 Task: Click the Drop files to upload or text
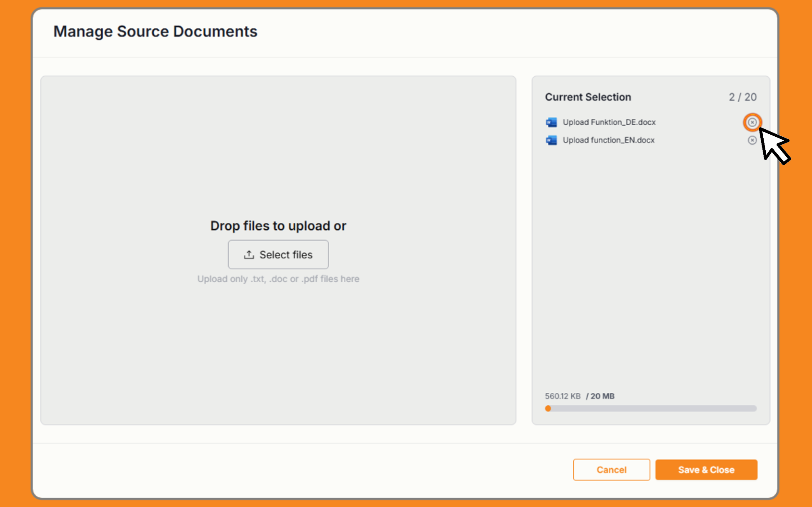coord(278,226)
